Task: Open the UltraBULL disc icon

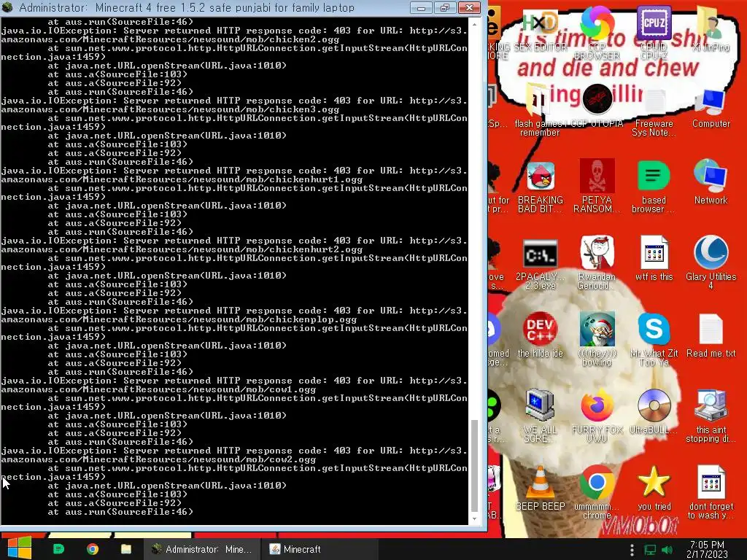Action: 654,405
